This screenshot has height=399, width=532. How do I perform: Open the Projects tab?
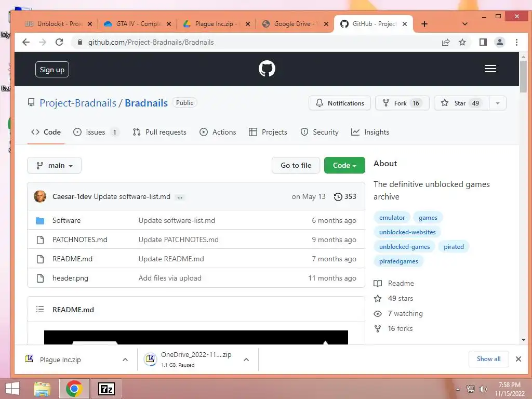tap(268, 132)
